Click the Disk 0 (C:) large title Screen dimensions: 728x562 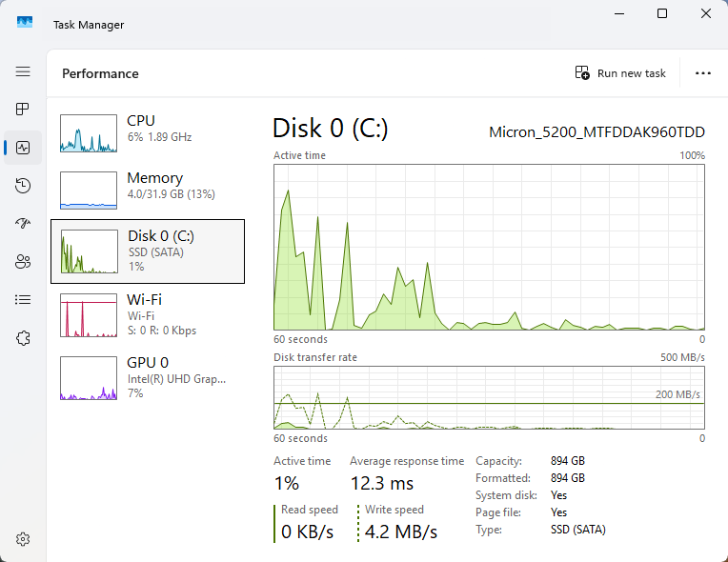330,129
